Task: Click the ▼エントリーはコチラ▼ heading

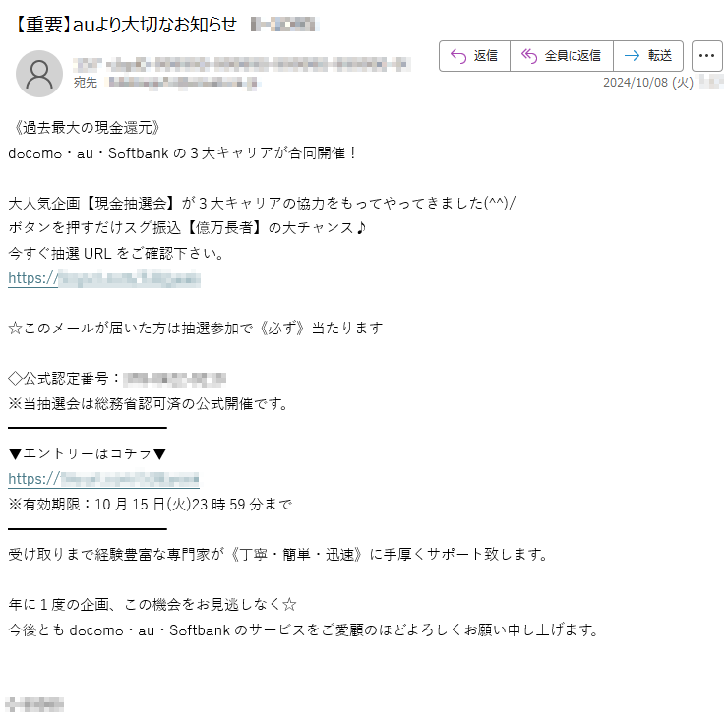Action: click(x=88, y=454)
